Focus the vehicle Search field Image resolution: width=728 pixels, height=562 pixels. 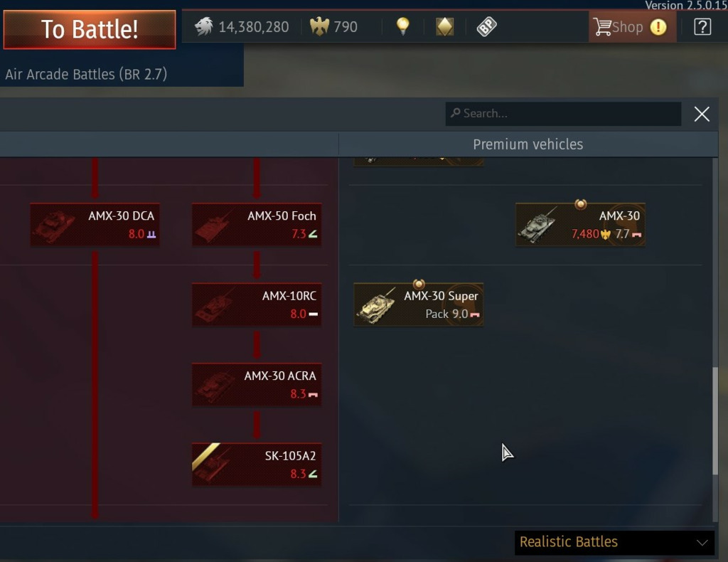point(563,114)
